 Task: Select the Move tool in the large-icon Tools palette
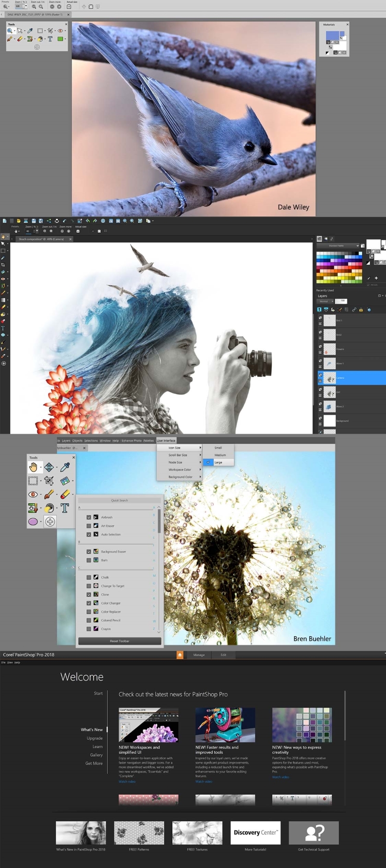pos(49,467)
